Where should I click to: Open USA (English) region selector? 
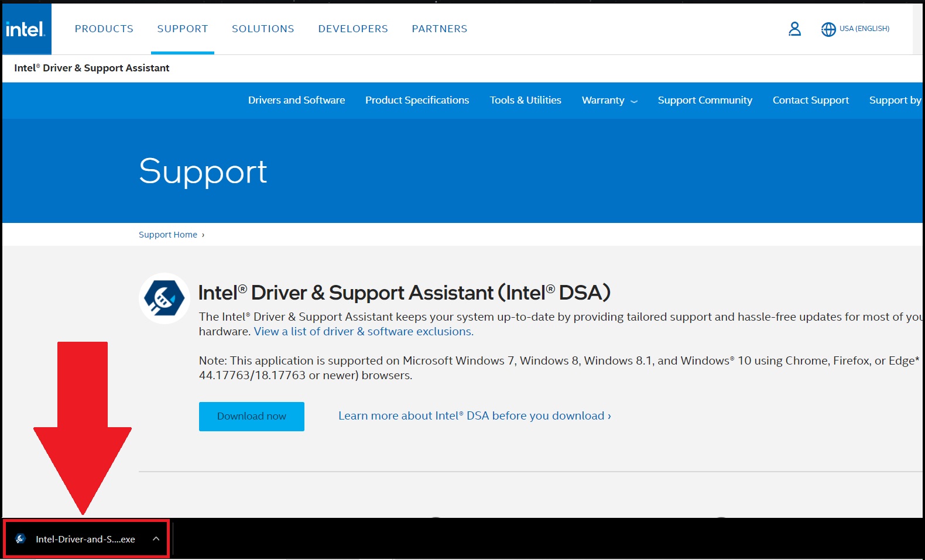click(x=864, y=29)
